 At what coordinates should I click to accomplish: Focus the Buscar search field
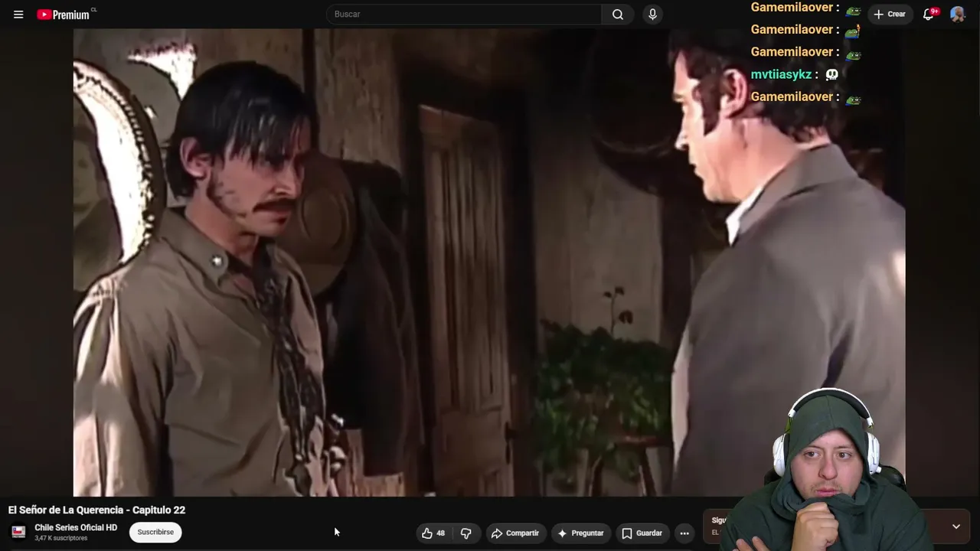[x=464, y=14]
